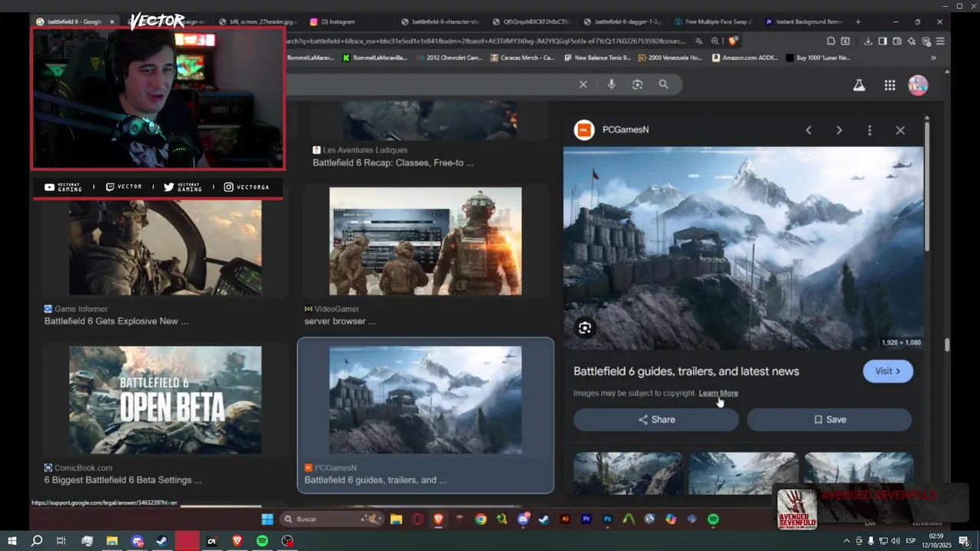Select the Battlefield 6 Open Beta thumbnail

tap(165, 400)
